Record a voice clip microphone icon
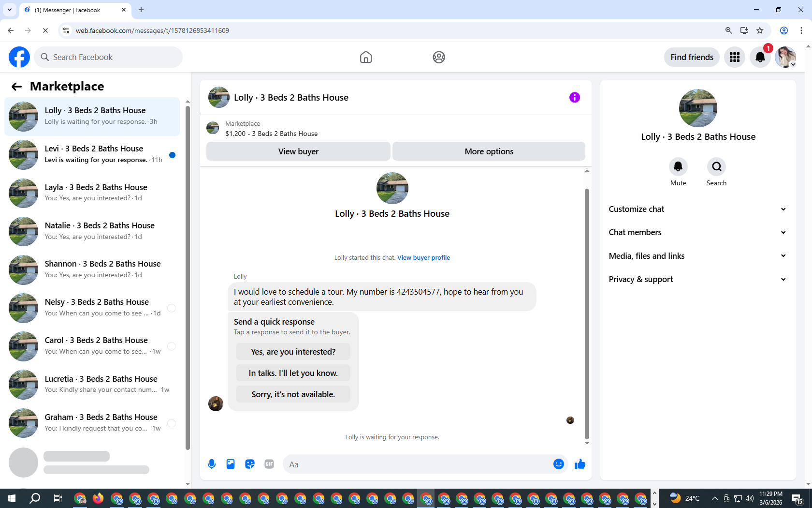Viewport: 812px width, 508px height. (x=212, y=464)
